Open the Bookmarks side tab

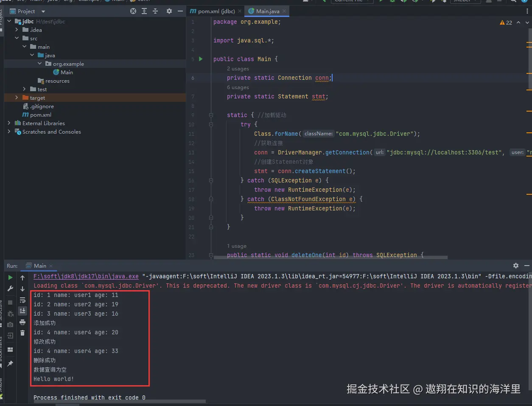click(1, 353)
